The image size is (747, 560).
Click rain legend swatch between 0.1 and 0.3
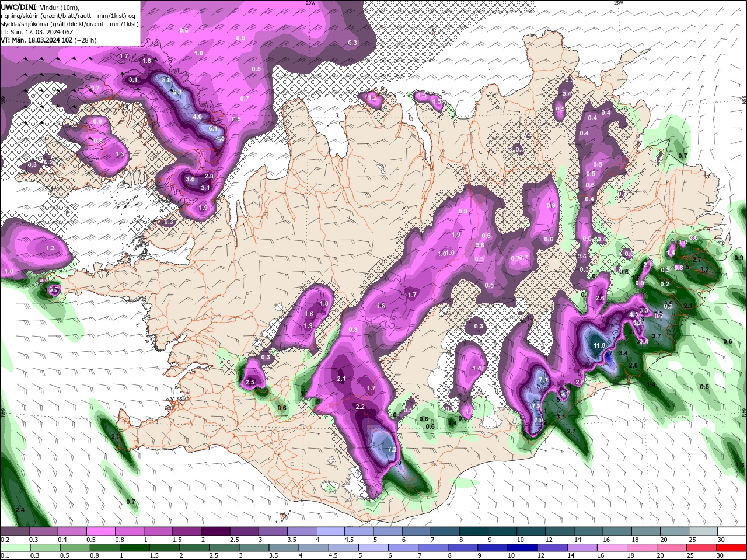point(15,547)
